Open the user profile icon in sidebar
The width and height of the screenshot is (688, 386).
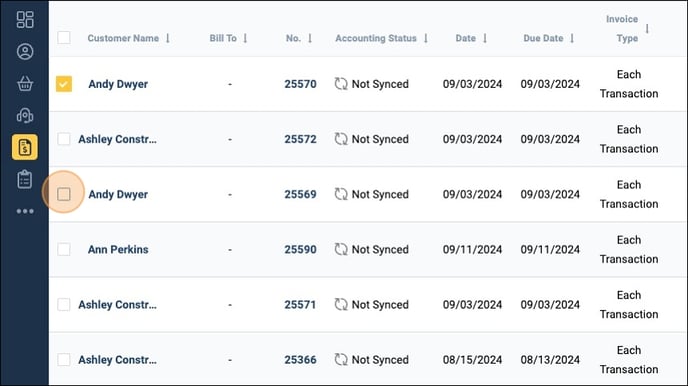point(25,52)
